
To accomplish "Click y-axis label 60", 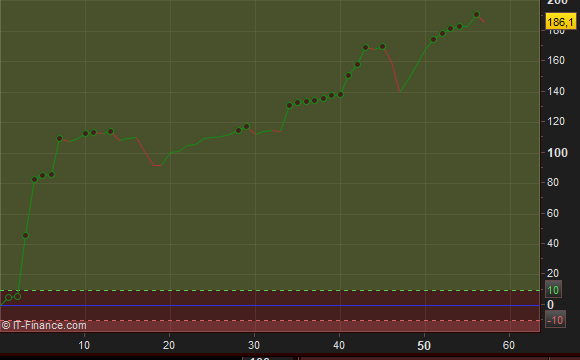I will point(553,213).
